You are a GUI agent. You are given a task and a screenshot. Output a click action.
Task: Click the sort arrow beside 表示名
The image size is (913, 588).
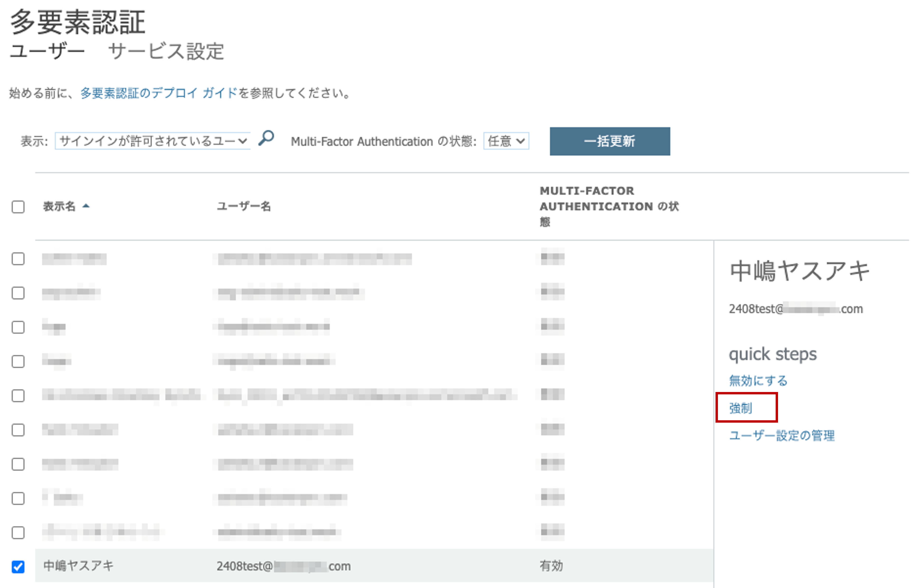click(86, 206)
